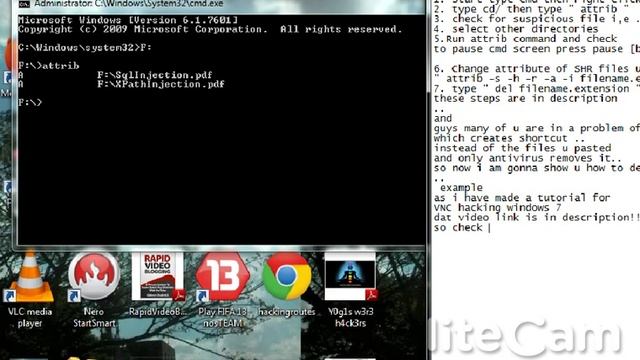The width and height of the screenshot is (640, 360).
Task: Launch the Nero StartSmart desktop icon
Action: click(94, 290)
